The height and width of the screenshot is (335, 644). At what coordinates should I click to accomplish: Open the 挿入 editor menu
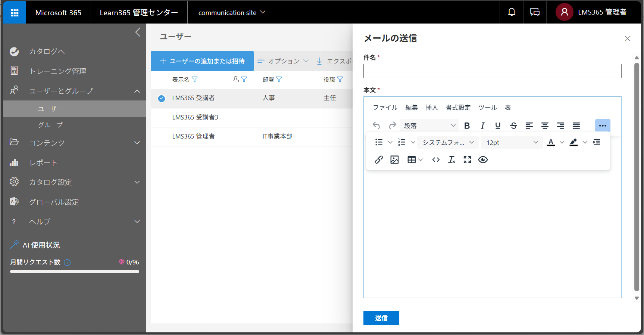click(x=432, y=108)
